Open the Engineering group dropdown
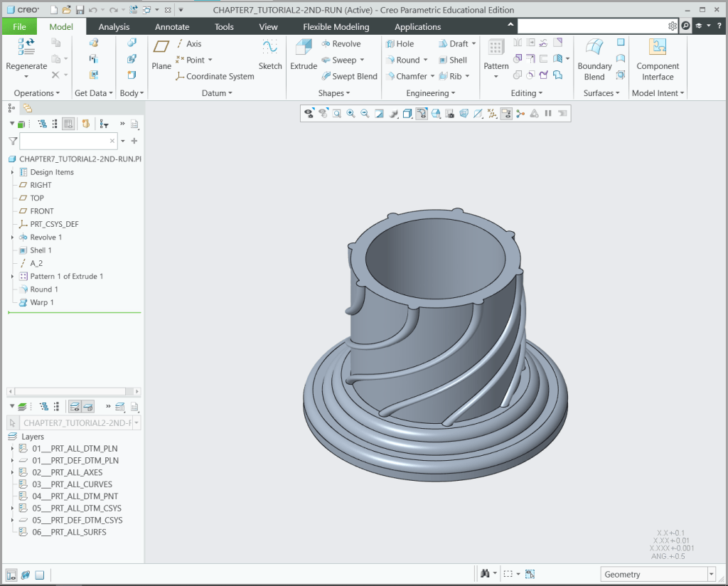 click(430, 93)
